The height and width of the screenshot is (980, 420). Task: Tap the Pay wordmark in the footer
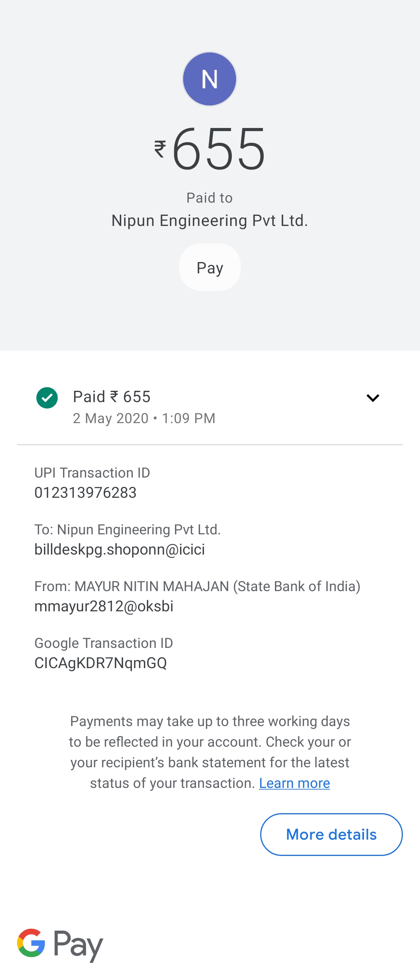click(78, 945)
